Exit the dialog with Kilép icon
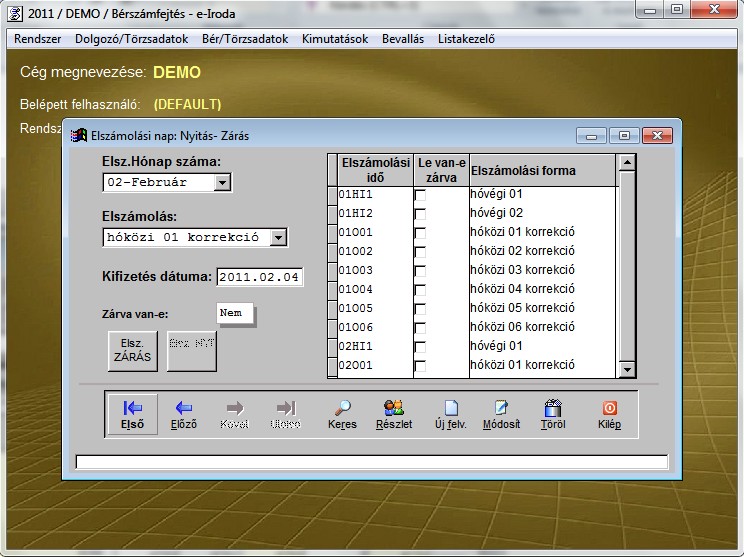744x557 pixels. coord(609,414)
